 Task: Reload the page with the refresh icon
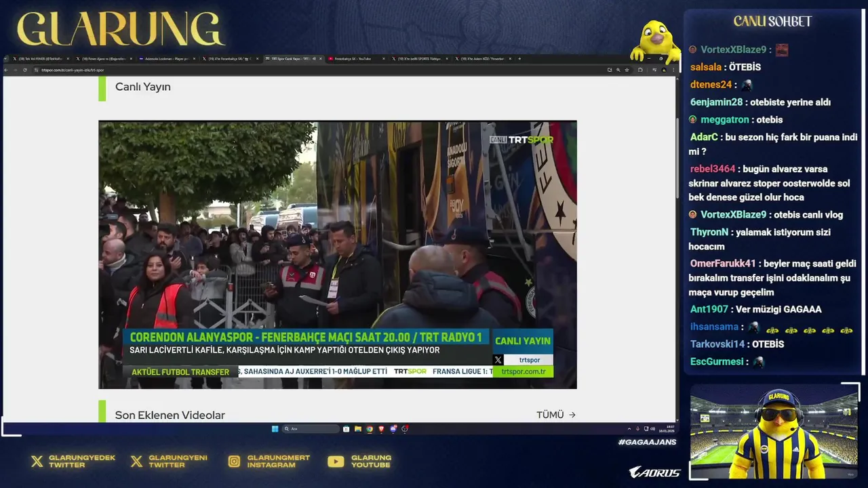pyautogui.click(x=25, y=70)
